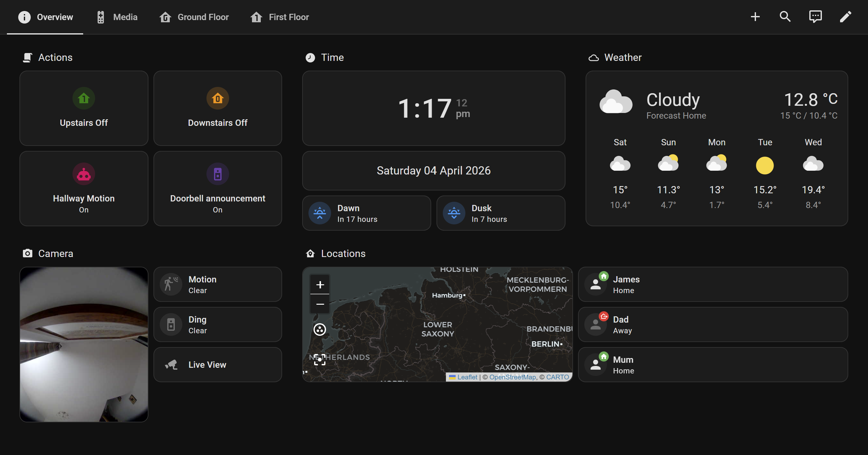Open the search panel
The image size is (868, 455).
point(785,17)
